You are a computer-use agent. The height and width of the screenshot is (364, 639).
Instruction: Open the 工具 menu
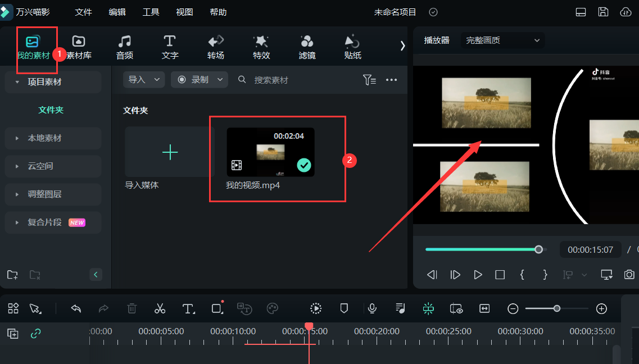pos(151,12)
